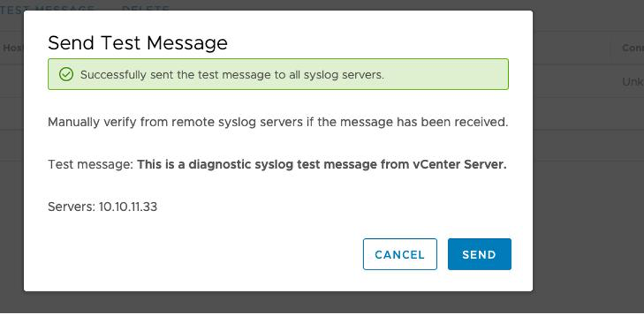Click the blank dialog area left of CANCEL
Image resolution: width=644 pixels, height=314 pixels.
205,255
